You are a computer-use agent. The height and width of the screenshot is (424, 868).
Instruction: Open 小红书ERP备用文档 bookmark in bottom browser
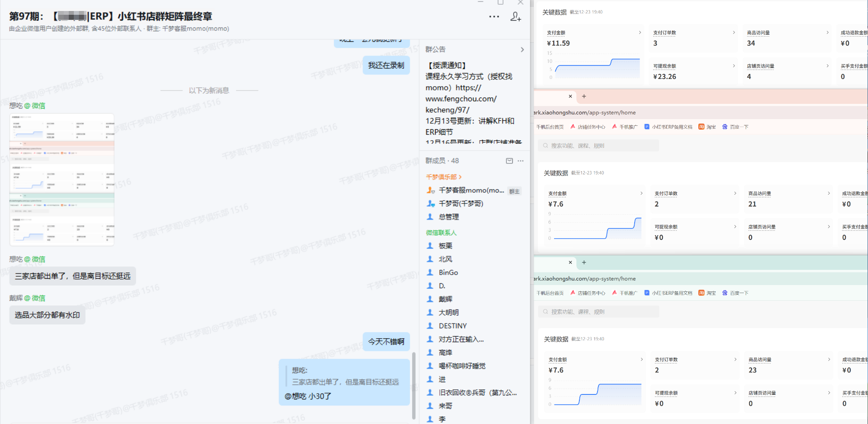tap(668, 293)
